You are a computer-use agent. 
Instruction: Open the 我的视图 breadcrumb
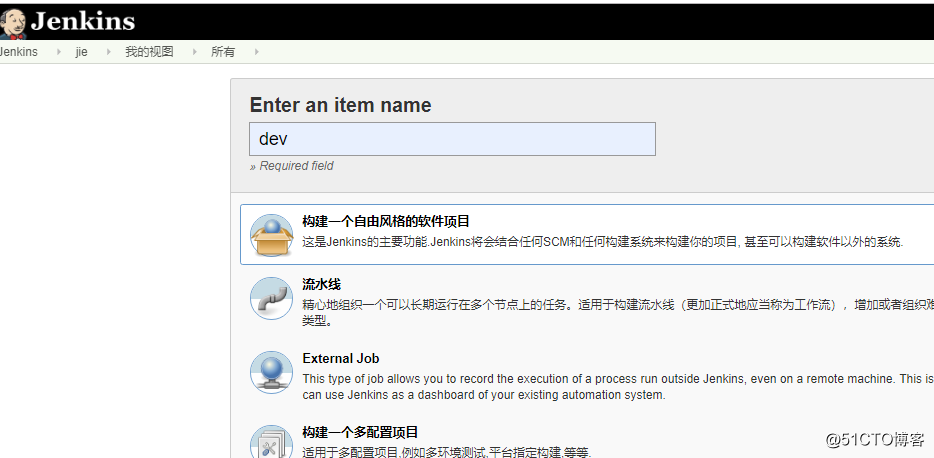click(149, 52)
